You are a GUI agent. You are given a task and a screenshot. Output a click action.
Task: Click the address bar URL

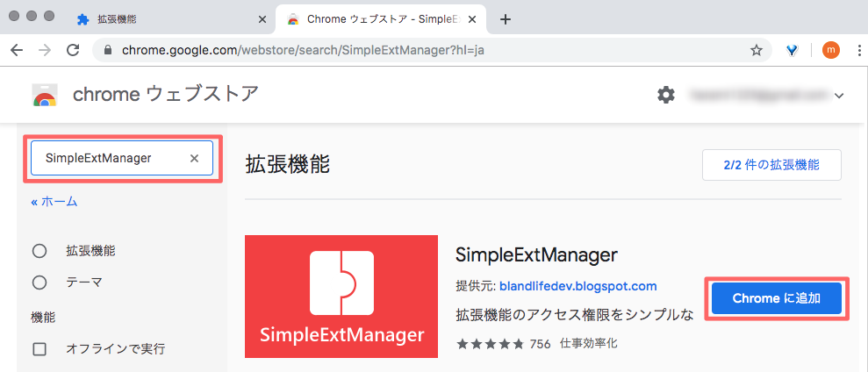click(304, 51)
